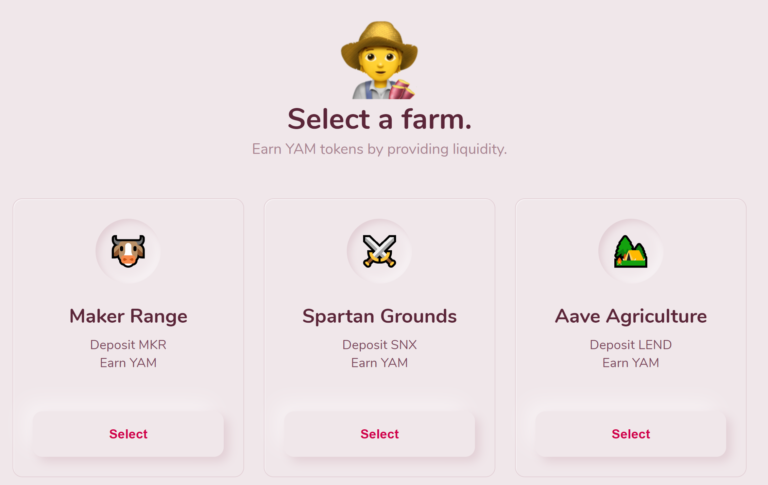
Task: Click the crossed swords icon
Action: click(x=379, y=250)
